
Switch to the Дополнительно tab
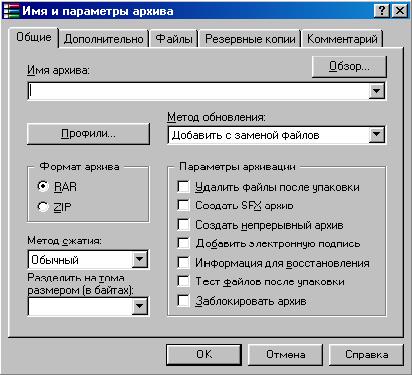(104, 39)
